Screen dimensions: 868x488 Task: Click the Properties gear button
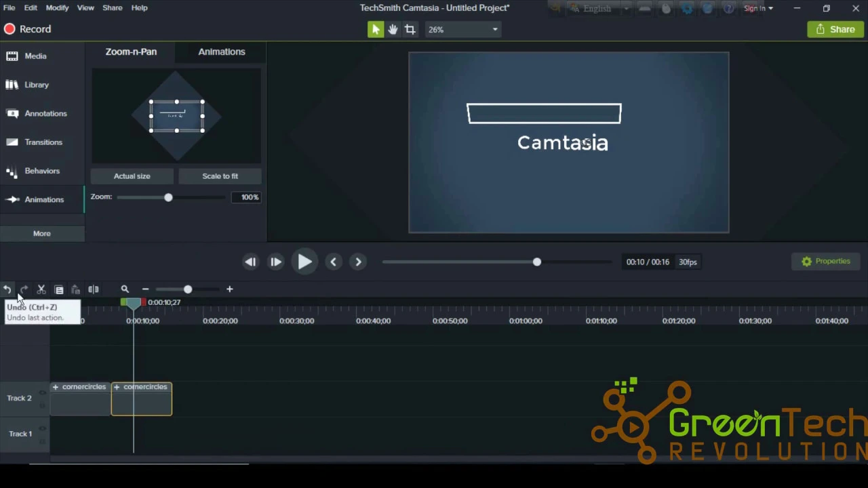point(825,262)
